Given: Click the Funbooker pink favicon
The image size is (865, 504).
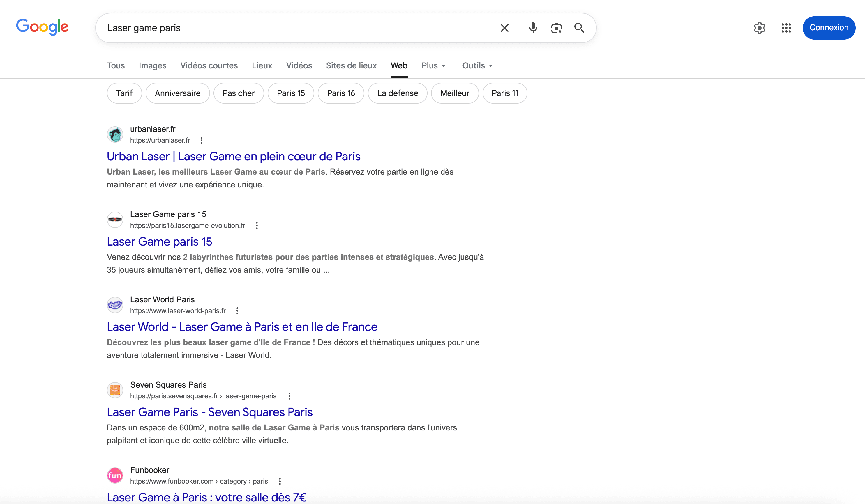Looking at the screenshot, I should 115,475.
